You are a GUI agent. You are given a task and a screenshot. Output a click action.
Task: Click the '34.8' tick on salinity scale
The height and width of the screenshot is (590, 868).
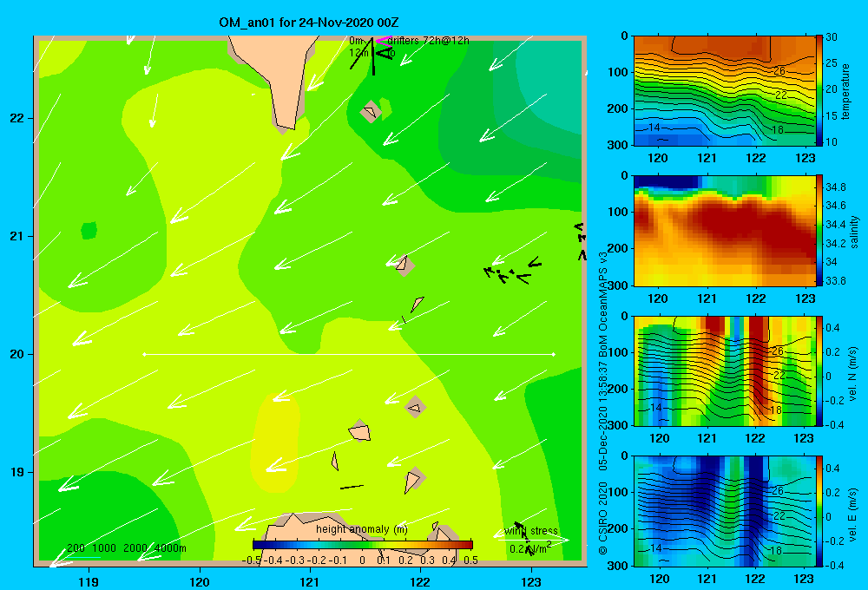click(835, 187)
